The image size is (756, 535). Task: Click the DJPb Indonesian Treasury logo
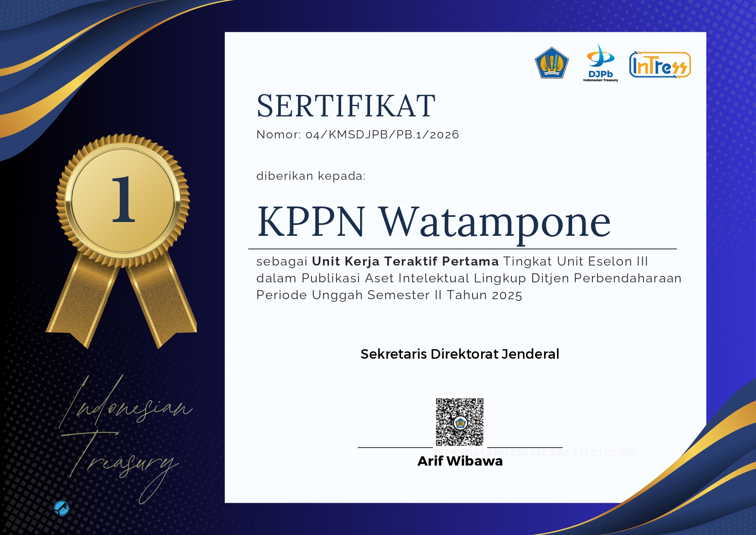(600, 63)
